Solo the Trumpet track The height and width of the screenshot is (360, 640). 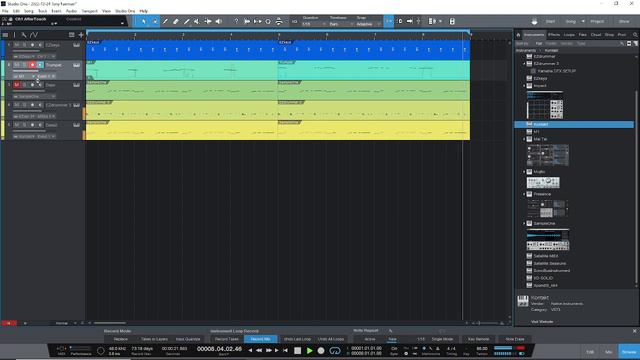pos(24,65)
